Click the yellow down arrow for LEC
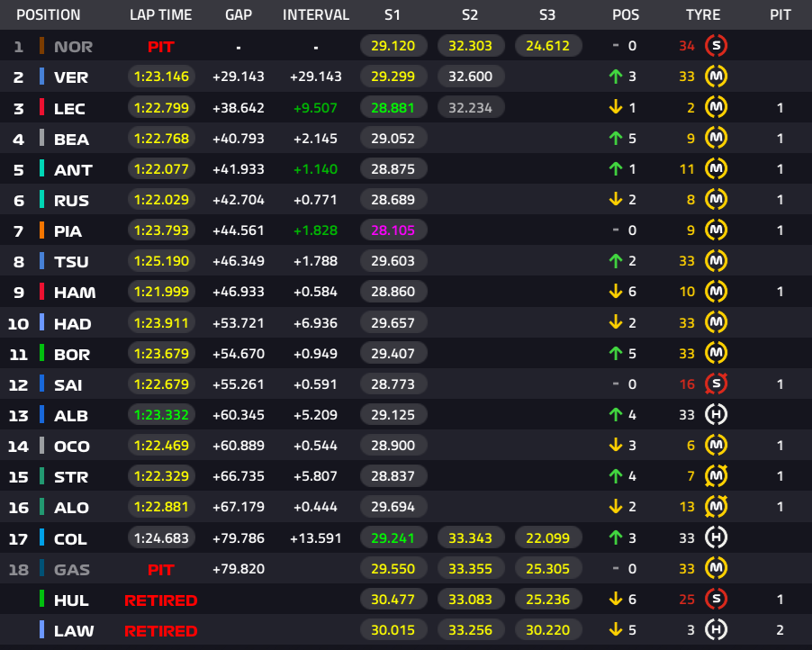Viewport: 812px width, 650px height. pyautogui.click(x=615, y=107)
